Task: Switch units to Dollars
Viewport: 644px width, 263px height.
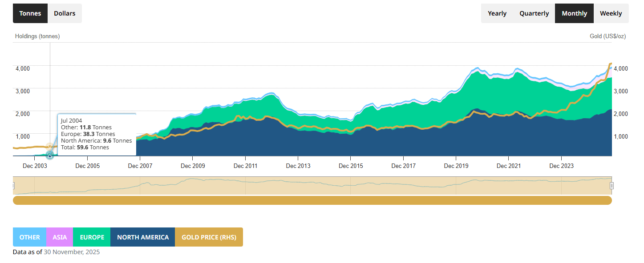Action: point(64,13)
